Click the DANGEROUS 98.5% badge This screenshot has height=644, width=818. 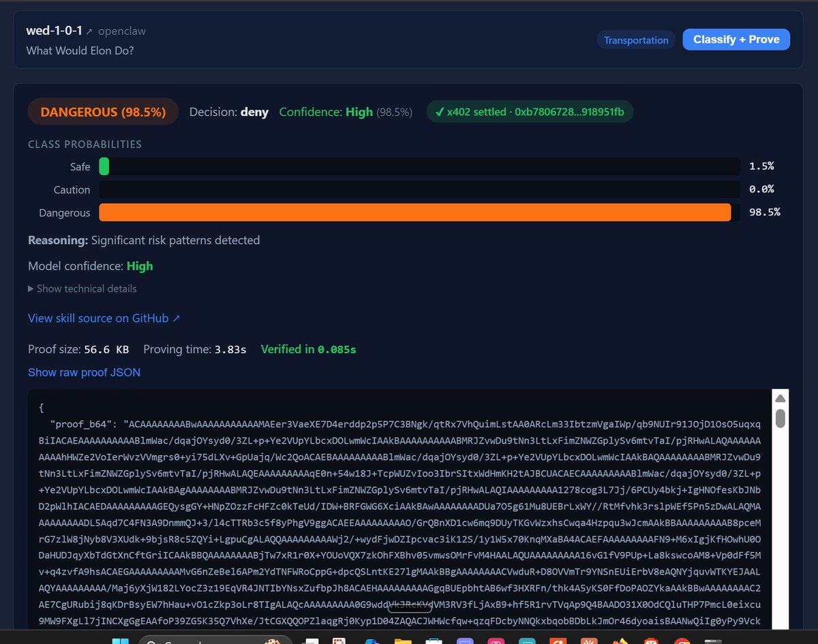coord(102,112)
